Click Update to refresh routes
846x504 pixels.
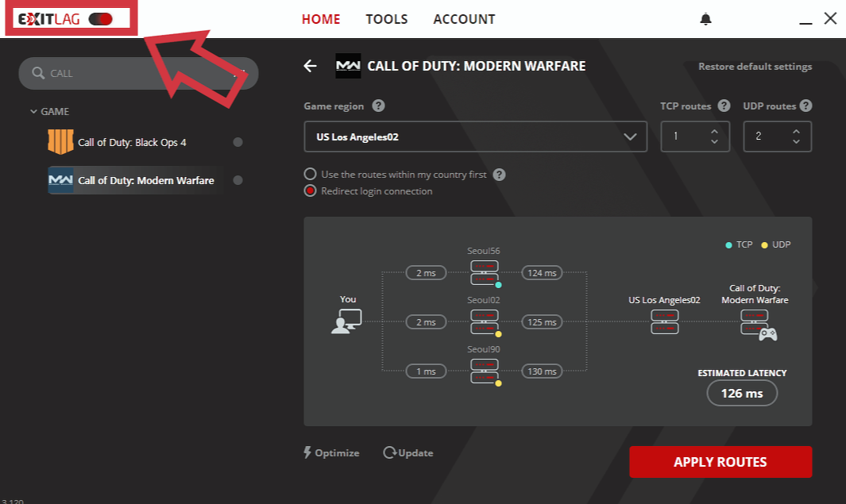tap(408, 452)
